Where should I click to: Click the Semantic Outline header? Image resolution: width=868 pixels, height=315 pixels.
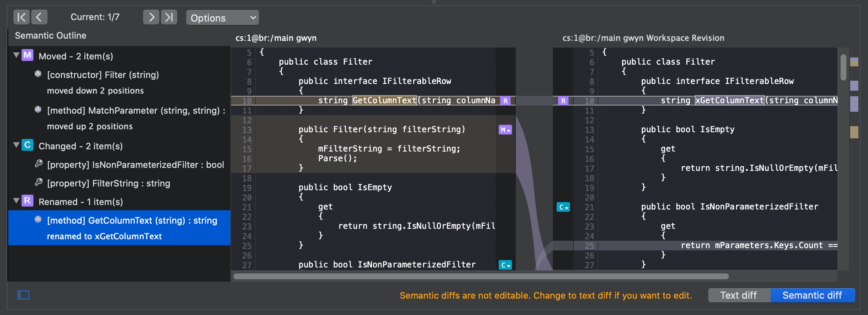(51, 36)
